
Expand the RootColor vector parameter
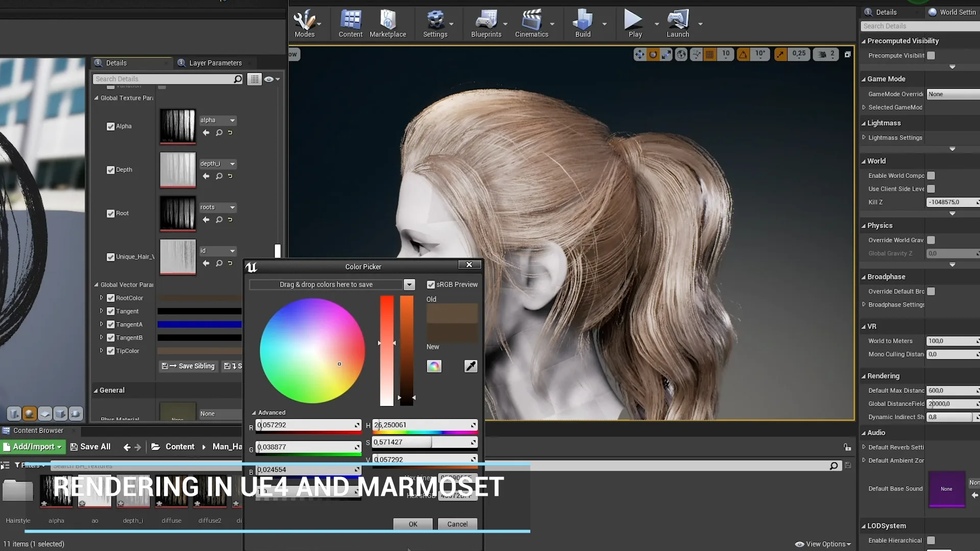click(101, 297)
